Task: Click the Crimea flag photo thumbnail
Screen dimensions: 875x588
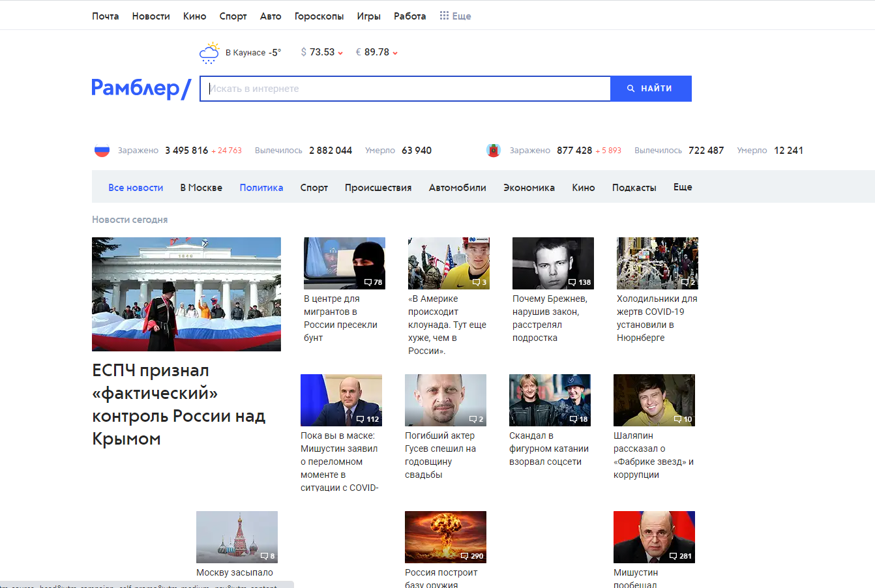Action: coord(186,294)
